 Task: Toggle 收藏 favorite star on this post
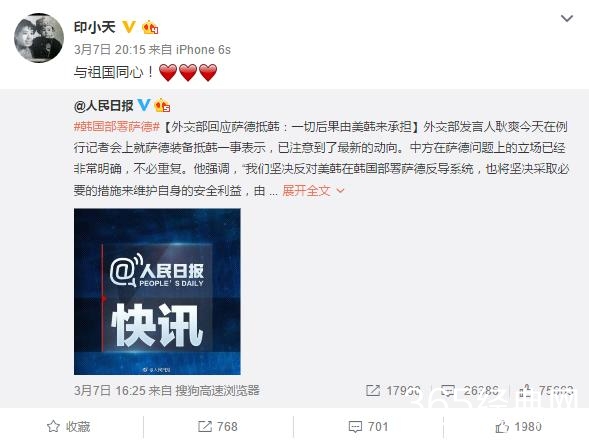coord(68,427)
